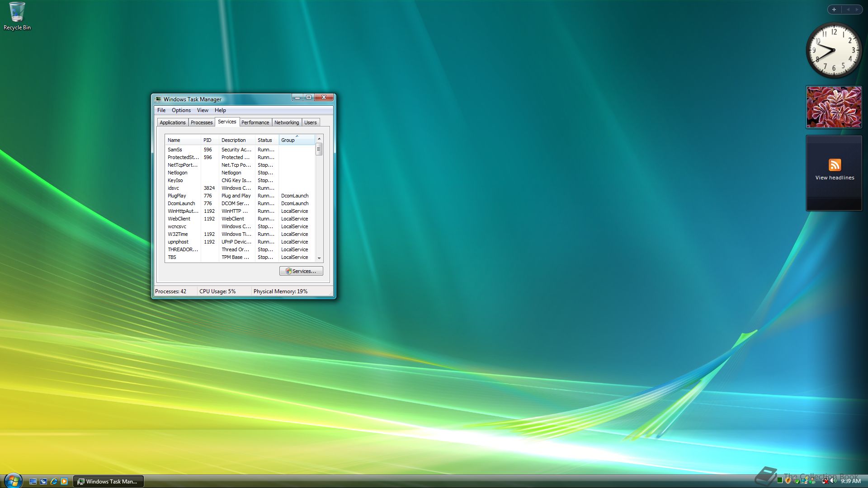Select the THREADOR... service row
Viewport: 868px width, 488px height.
[x=240, y=249]
